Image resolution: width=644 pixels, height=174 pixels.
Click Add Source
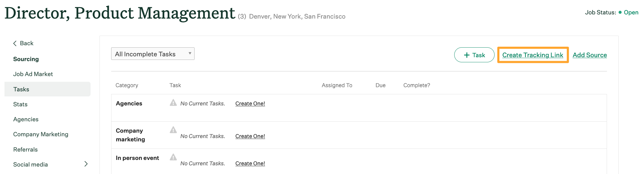click(x=589, y=55)
